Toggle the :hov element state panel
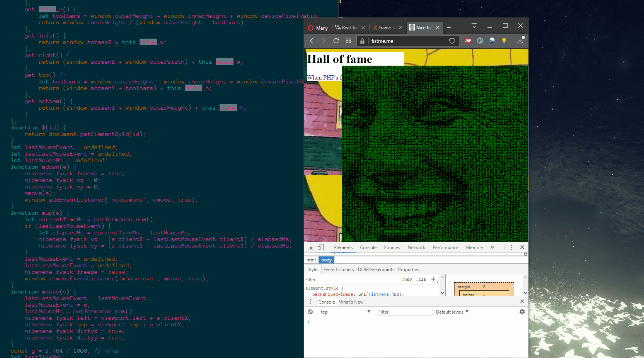 click(x=407, y=280)
